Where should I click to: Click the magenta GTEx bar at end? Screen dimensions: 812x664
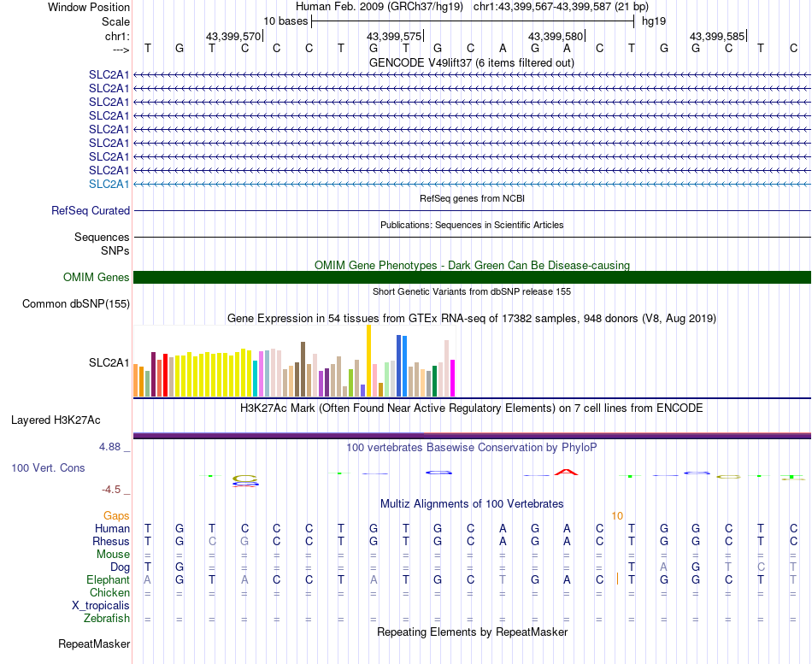coord(453,378)
